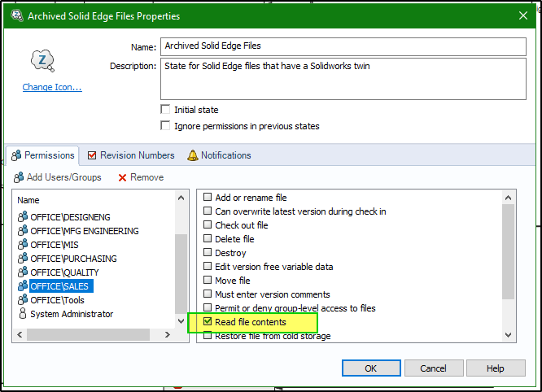Enable the Delete file permission

208,238
